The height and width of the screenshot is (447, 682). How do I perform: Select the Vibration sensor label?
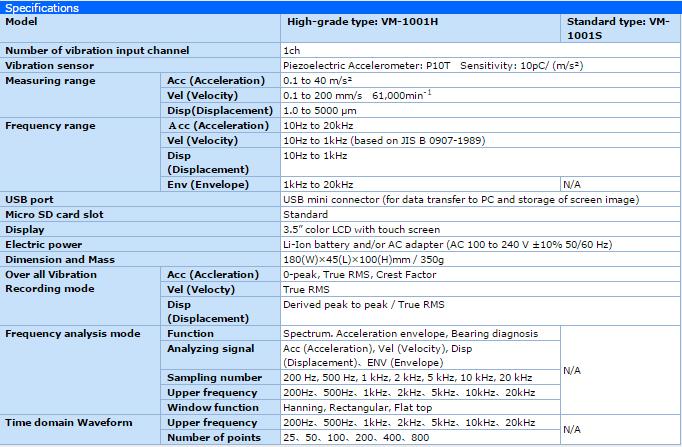[x=49, y=66]
